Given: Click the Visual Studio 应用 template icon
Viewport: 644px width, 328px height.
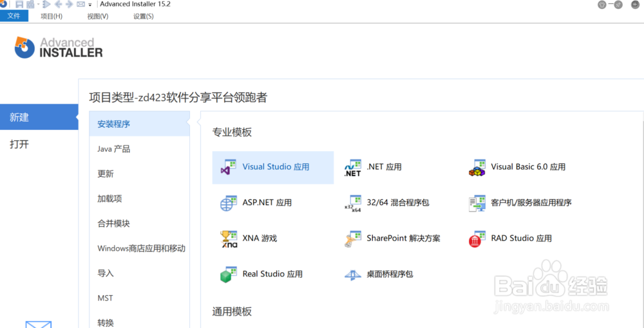Looking at the screenshot, I should pyautogui.click(x=229, y=167).
